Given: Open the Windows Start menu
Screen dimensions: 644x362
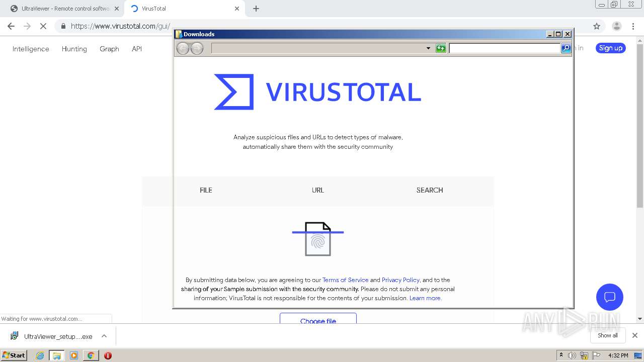Looking at the screenshot, I should tap(14, 355).
